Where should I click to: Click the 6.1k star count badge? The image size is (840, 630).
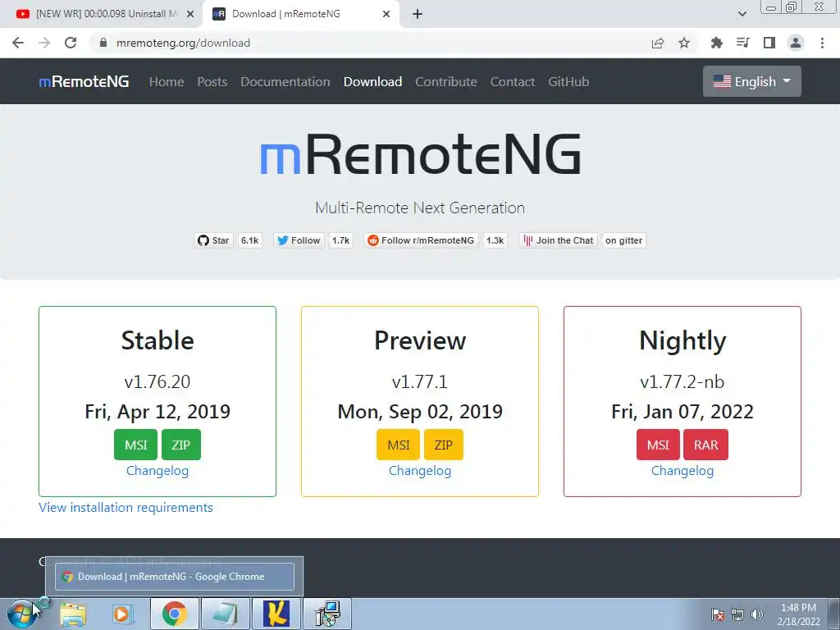tap(249, 240)
